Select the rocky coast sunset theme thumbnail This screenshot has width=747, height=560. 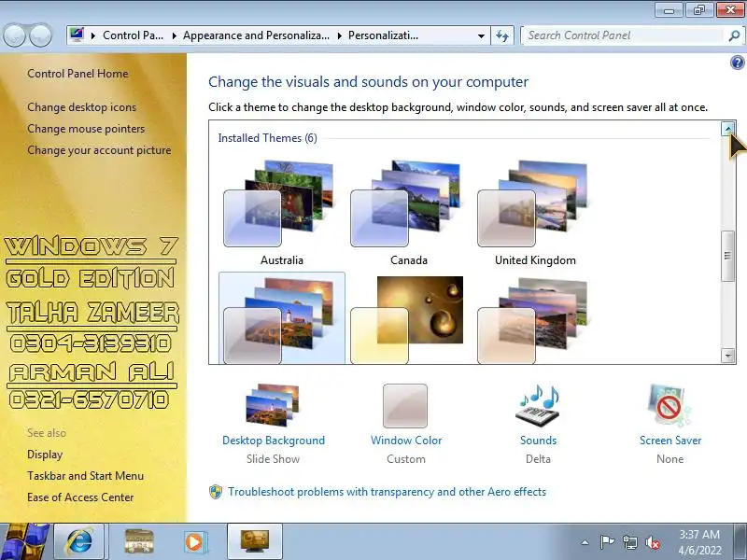click(534, 320)
